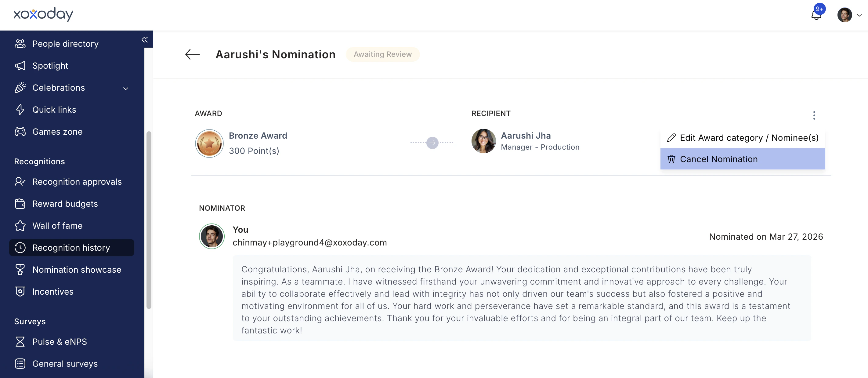Click the Aarushi's Nomination heading
This screenshot has width=868, height=378.
tap(275, 54)
